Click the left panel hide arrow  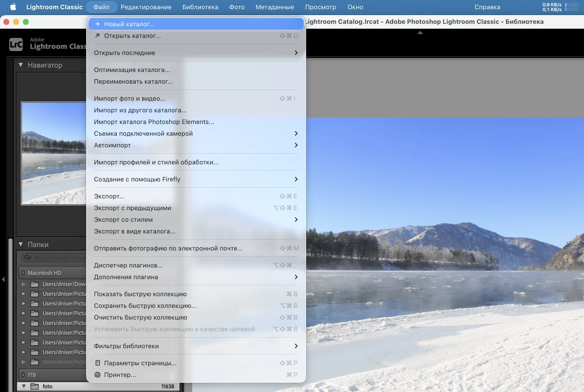click(3, 280)
